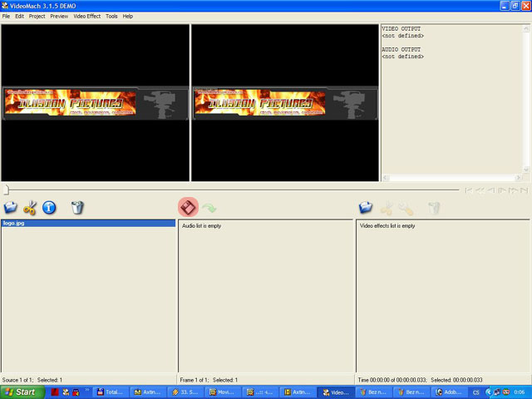Click the VideoMach title bar app icon
Image resolution: width=532 pixels, height=399 pixels.
[5, 6]
